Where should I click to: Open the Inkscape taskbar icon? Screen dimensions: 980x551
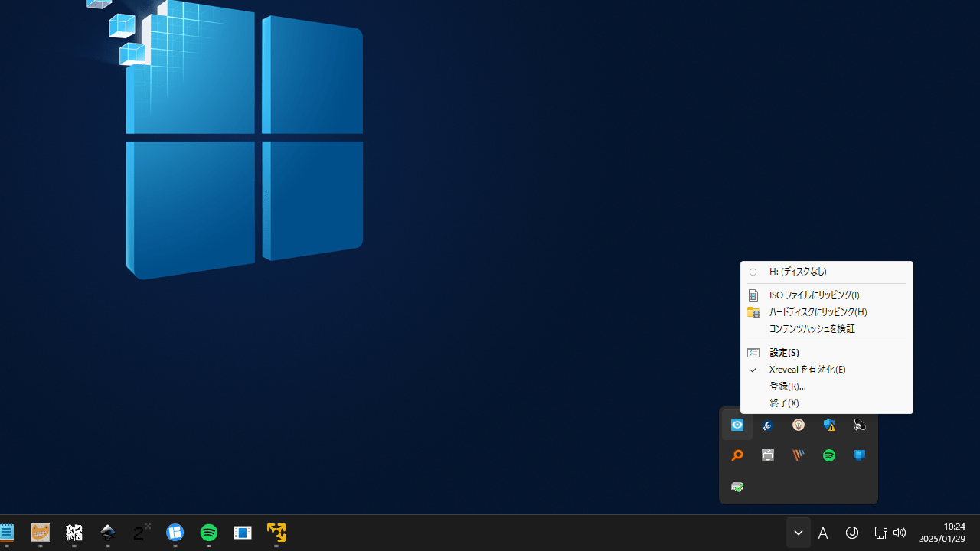coord(108,533)
